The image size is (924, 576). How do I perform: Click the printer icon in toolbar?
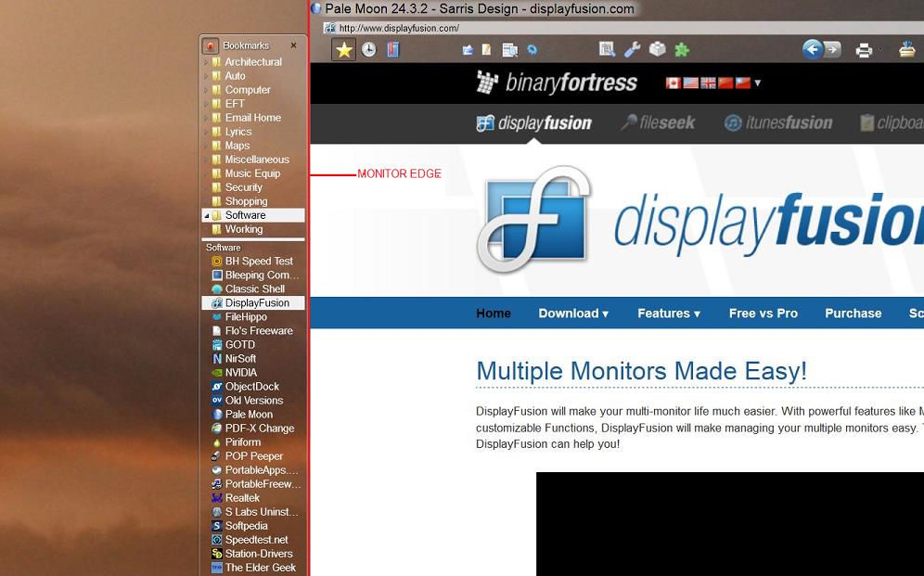click(864, 50)
